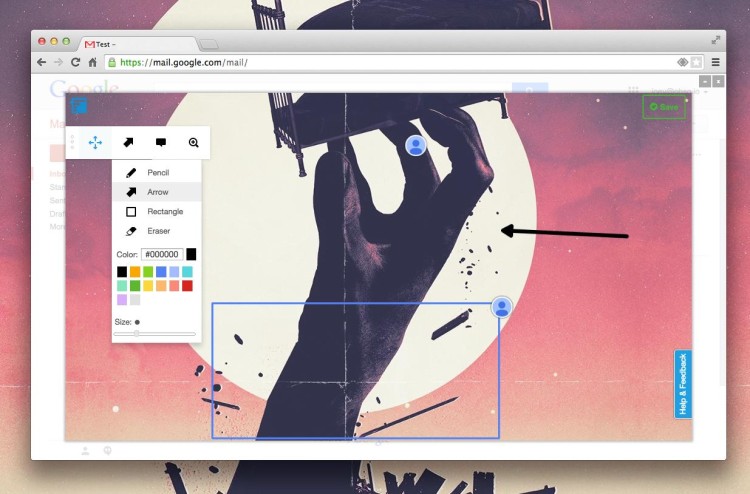This screenshot has width=750, height=494.
Task: Select the Comment speech bubble tool
Action: pyautogui.click(x=161, y=143)
